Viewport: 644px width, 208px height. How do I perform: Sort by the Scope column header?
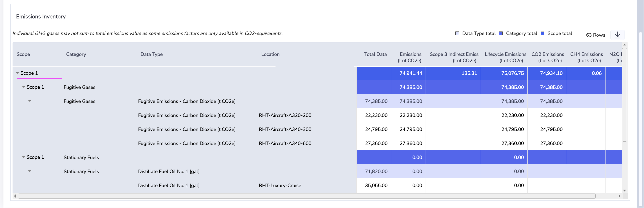(x=23, y=54)
